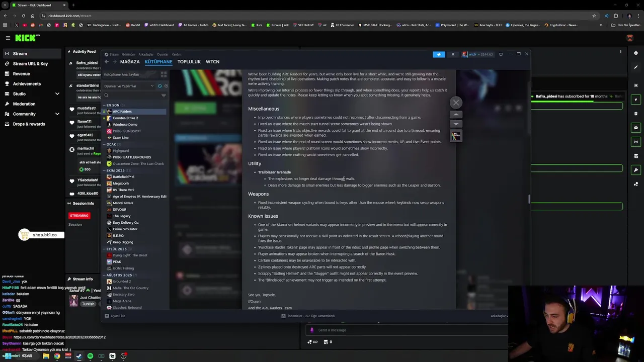Open wtcN Steam account dropdown
The height and width of the screenshot is (362, 644).
[x=478, y=54]
